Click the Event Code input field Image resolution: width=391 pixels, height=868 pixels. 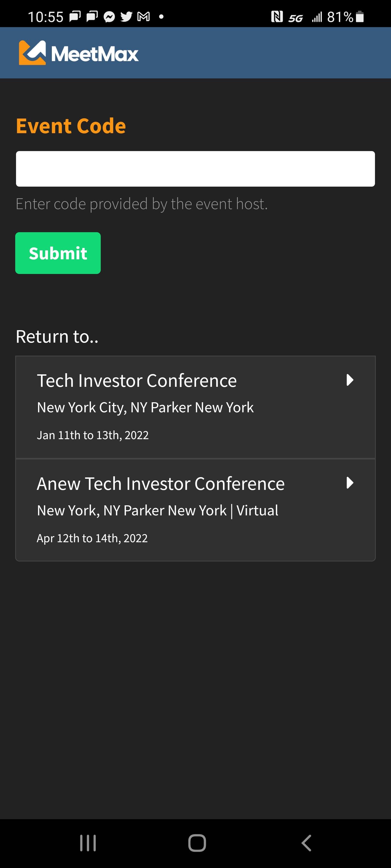pyautogui.click(x=195, y=169)
